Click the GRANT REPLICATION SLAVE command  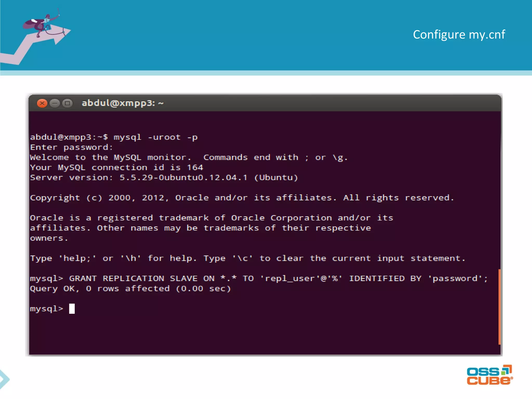click(x=259, y=278)
